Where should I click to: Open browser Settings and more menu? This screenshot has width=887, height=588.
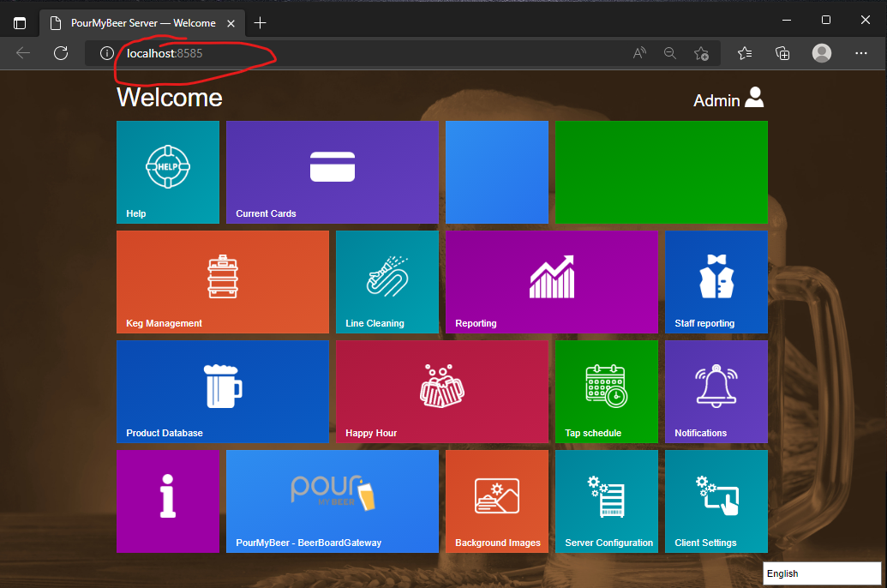tap(861, 53)
